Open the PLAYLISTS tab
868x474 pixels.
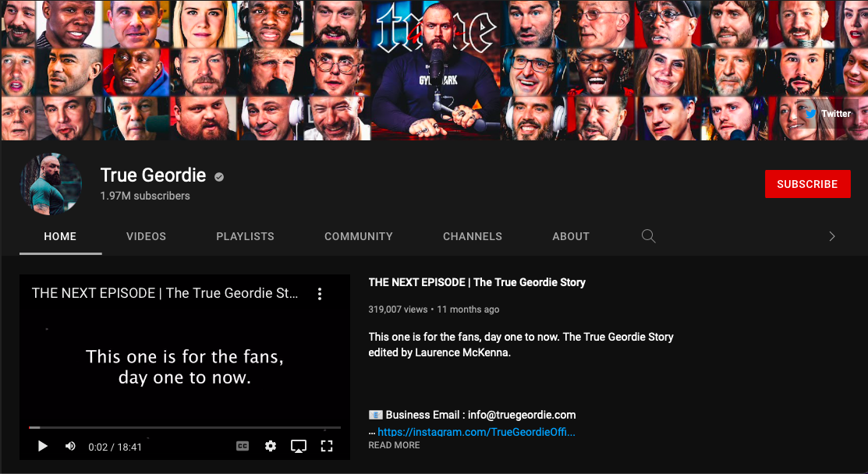click(245, 237)
